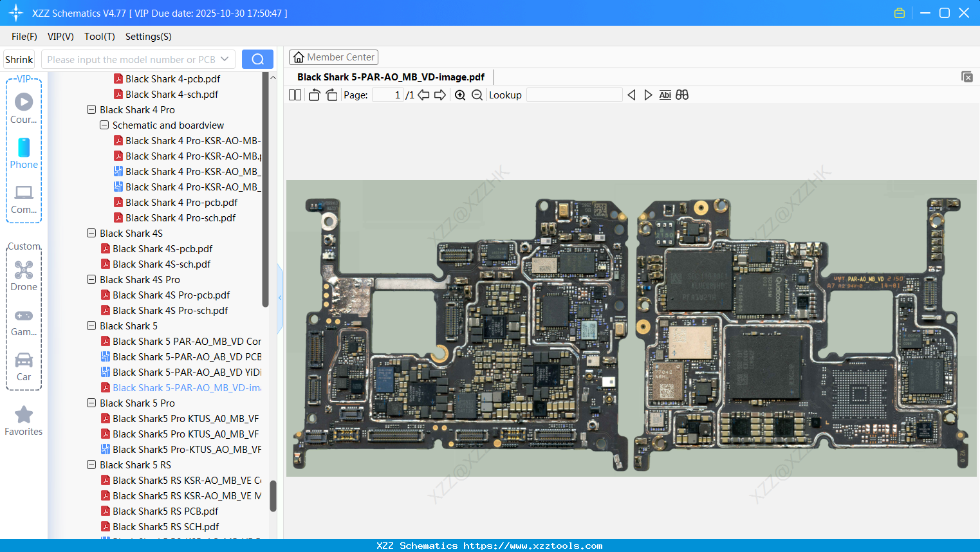Open binoculars search tool
The image size is (980, 552).
point(682,95)
